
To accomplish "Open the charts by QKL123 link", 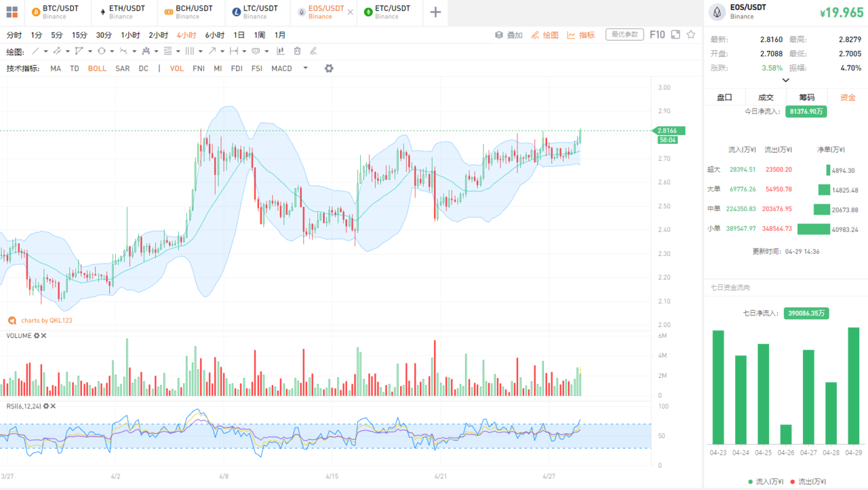I will [41, 320].
